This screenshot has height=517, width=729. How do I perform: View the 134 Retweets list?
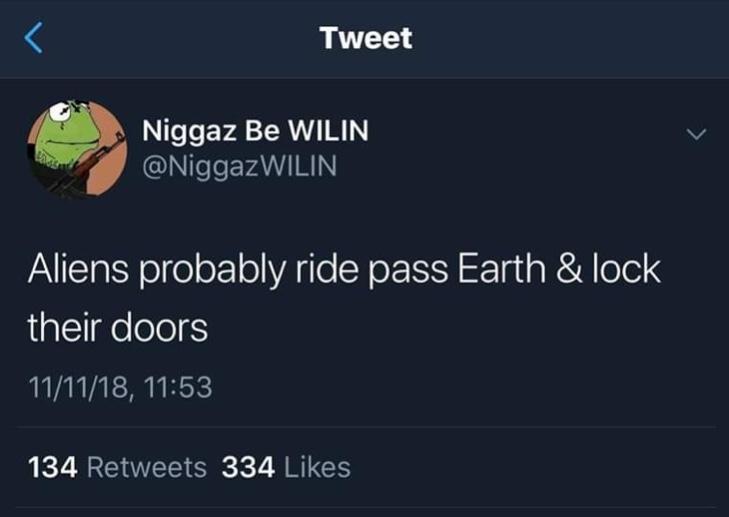[117, 467]
